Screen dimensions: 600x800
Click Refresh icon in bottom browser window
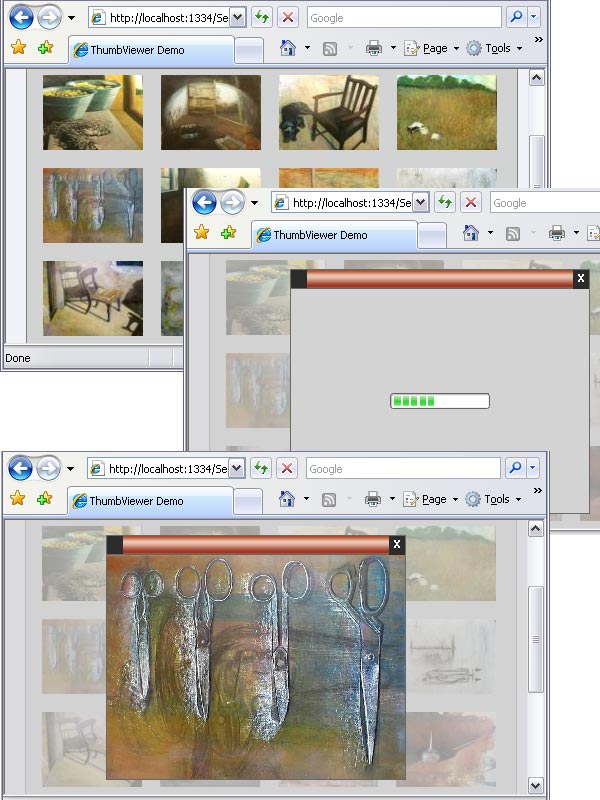click(x=261, y=468)
